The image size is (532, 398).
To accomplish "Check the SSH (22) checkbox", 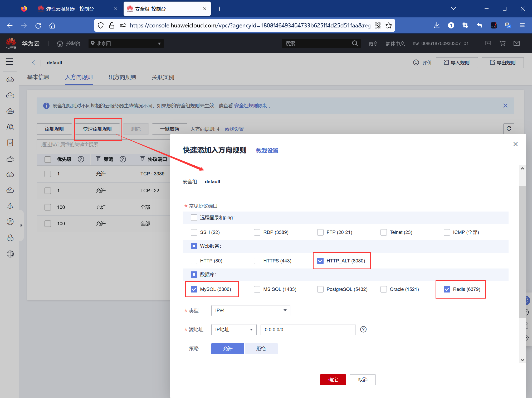I will (x=194, y=232).
